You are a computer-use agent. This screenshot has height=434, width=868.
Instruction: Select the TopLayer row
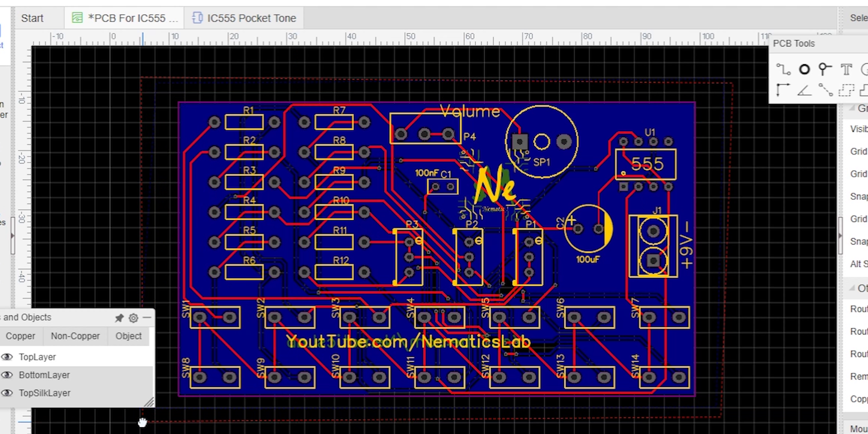click(x=77, y=357)
